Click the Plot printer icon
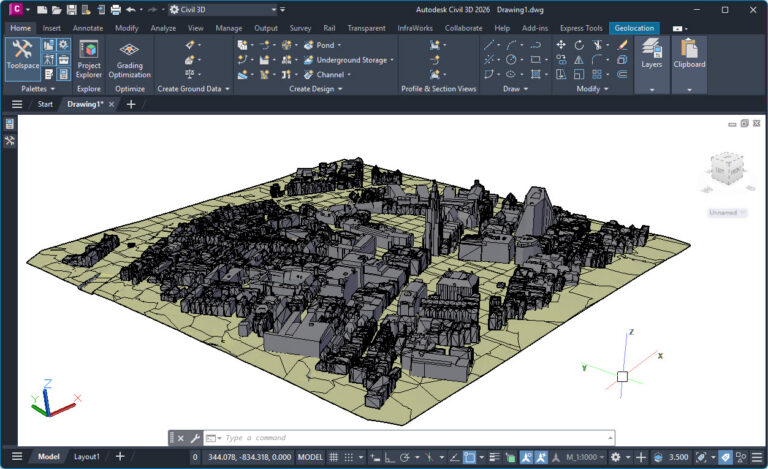The width and height of the screenshot is (768, 469). (116, 9)
